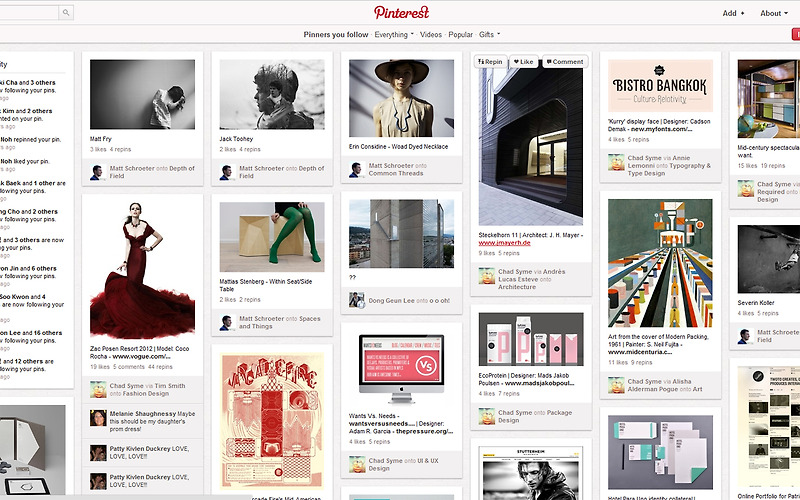Click Chad Syme avatar on Architecture board

pyautogui.click(x=487, y=276)
